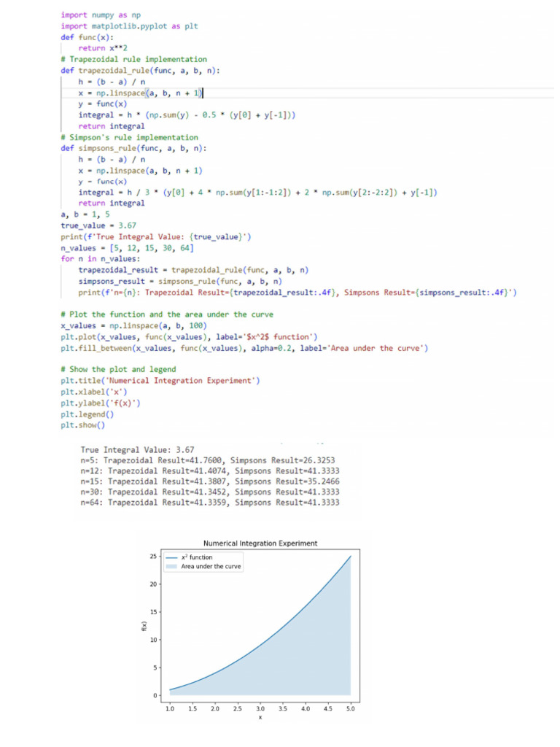Click the 'x_values = np.linspace(a, b, 100)' line
Image resolution: width=560 pixels, height=747 pixels.
(x=134, y=326)
